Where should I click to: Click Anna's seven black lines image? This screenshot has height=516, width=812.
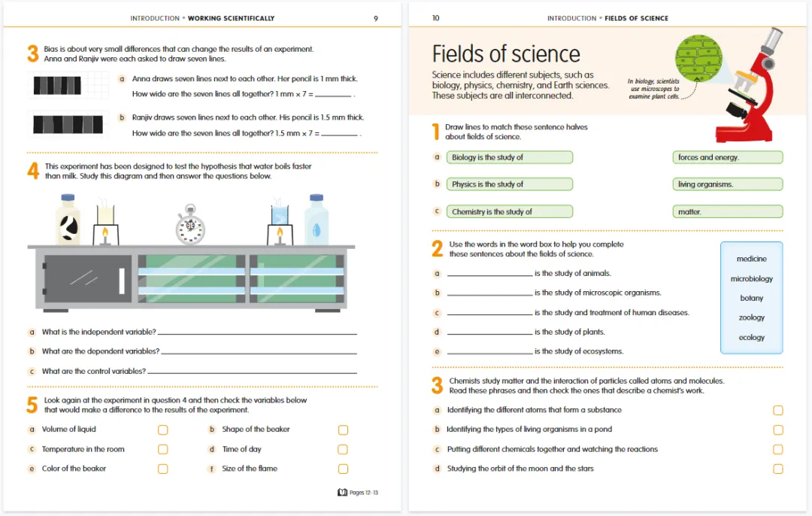pos(57,86)
